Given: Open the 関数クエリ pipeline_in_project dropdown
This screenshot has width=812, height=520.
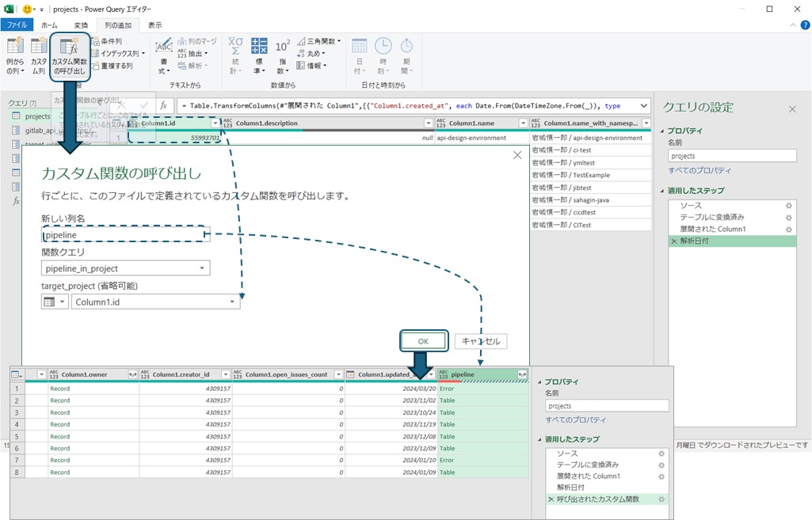Looking at the screenshot, I should [x=125, y=269].
